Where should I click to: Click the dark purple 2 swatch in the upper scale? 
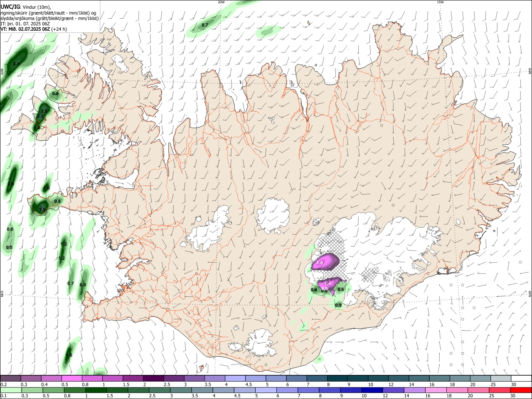(x=153, y=378)
